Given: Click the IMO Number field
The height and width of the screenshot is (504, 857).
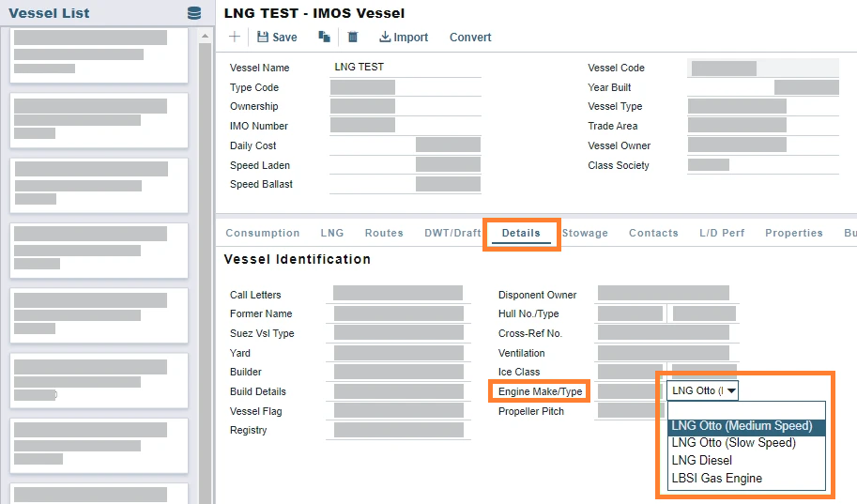Looking at the screenshot, I should click(405, 125).
